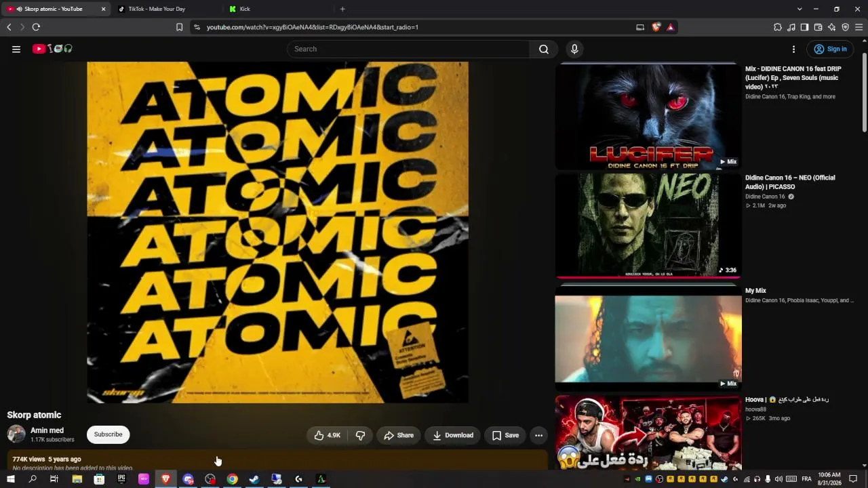Click the YouTube search input field

[408, 49]
